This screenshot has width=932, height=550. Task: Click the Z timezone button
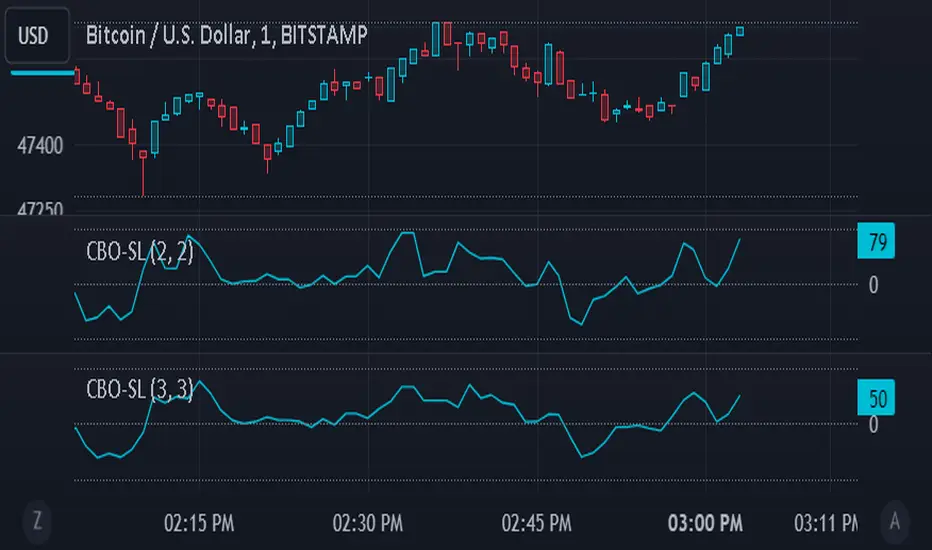point(38,520)
